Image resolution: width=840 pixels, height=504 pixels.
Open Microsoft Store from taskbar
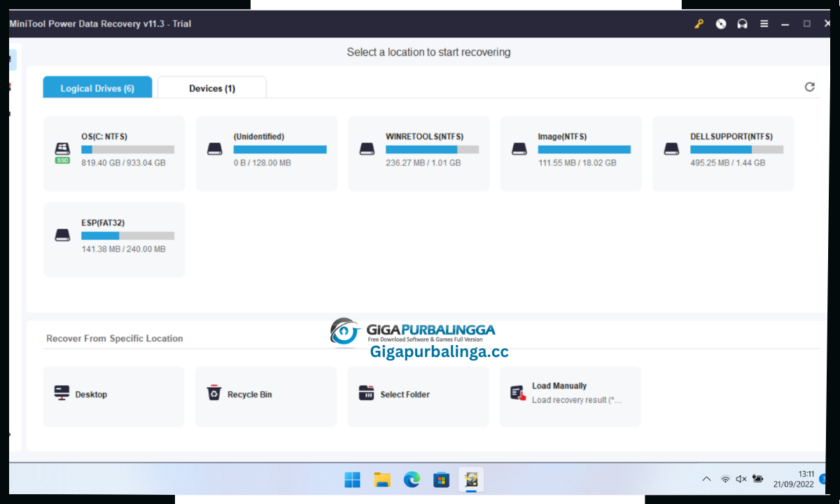[441, 479]
